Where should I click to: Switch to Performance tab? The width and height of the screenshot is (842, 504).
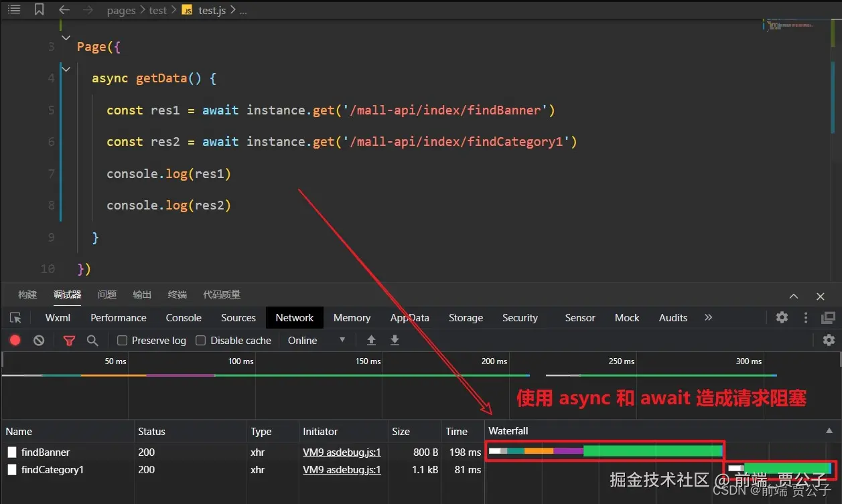click(119, 318)
